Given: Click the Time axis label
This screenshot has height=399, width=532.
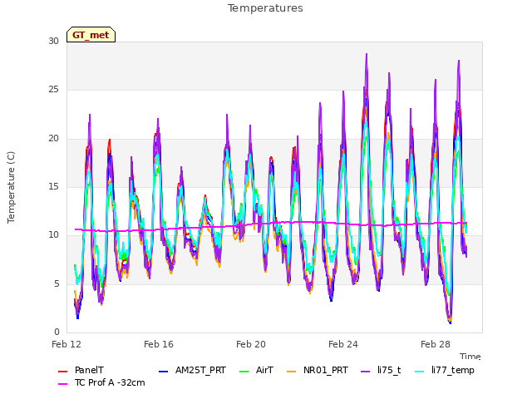Looking at the screenshot, I should click(x=470, y=357).
